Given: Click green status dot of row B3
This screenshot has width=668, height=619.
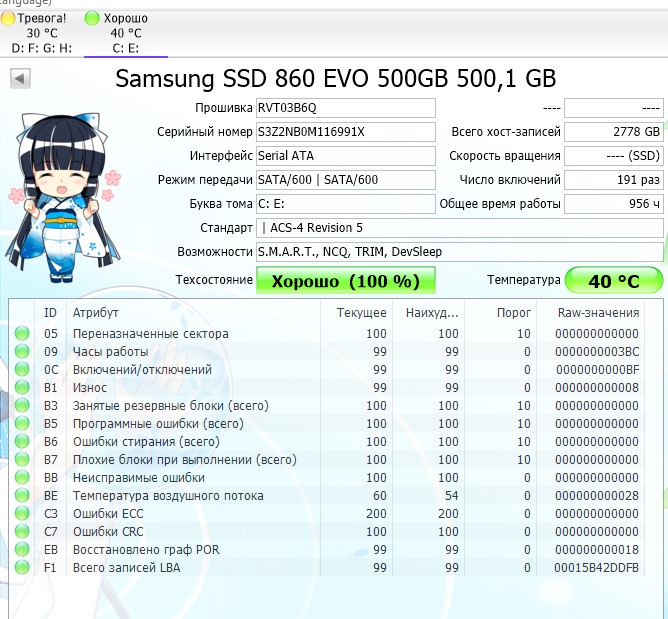Looking at the screenshot, I should 22,405.
